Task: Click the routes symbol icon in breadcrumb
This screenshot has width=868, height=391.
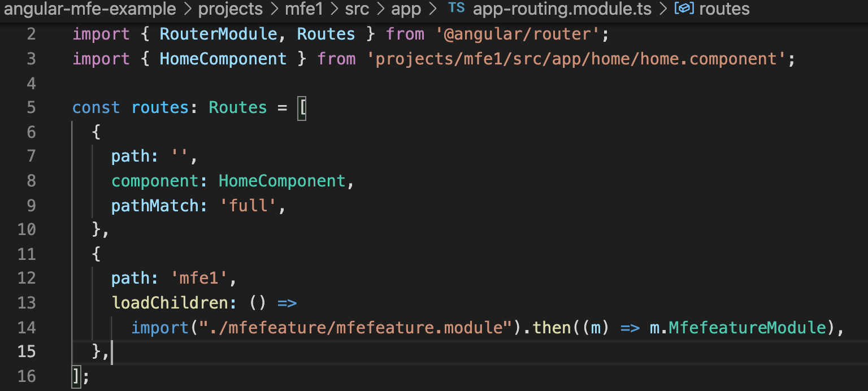Action: point(684,9)
